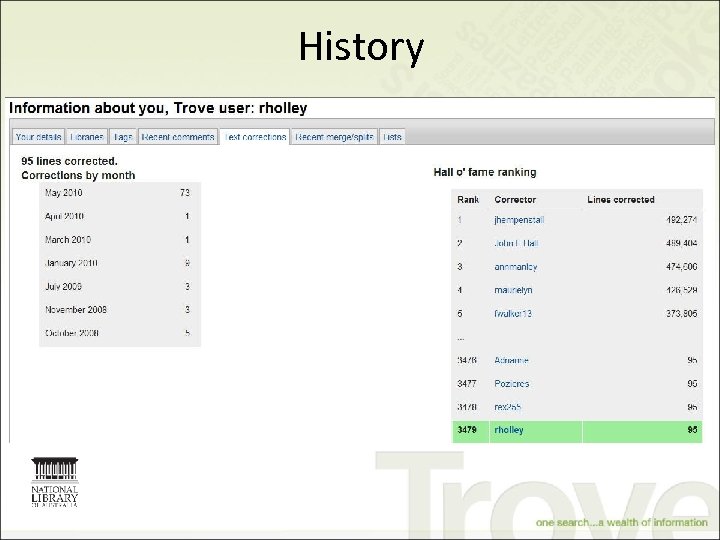Click the Hall o' fame ranking heading
The image size is (720, 540).
click(485, 172)
